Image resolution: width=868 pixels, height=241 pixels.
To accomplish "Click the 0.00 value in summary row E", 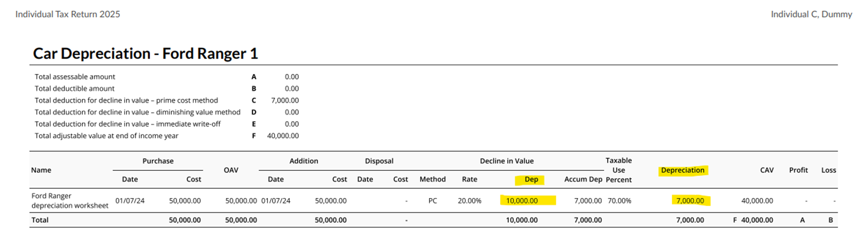I will 292,124.
